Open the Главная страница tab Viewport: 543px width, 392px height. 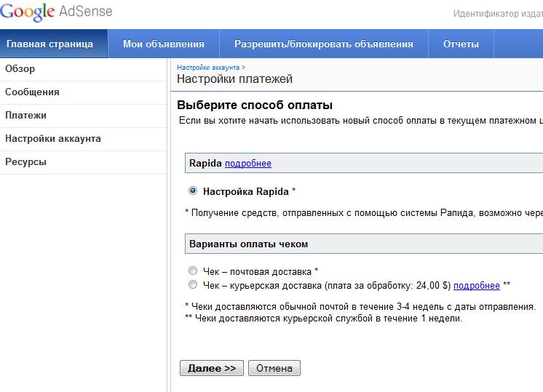pyautogui.click(x=50, y=44)
